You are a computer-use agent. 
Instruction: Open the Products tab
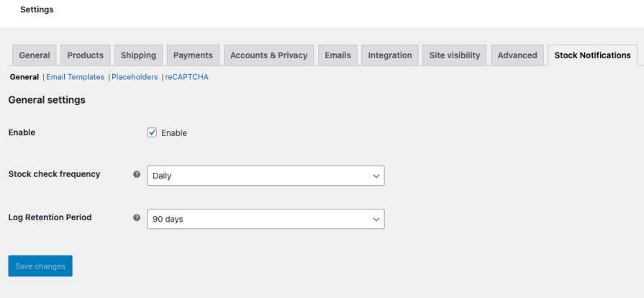tap(85, 55)
